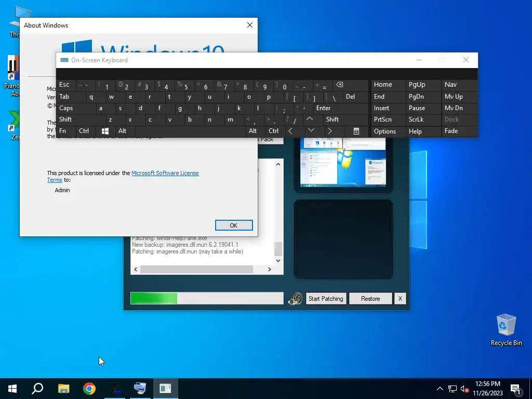The height and width of the screenshot is (399, 532).
Task: Click the network status tray icon
Action: (453, 389)
